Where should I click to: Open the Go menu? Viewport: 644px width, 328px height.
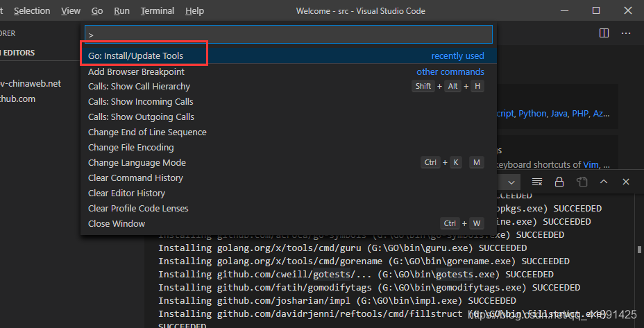point(97,10)
